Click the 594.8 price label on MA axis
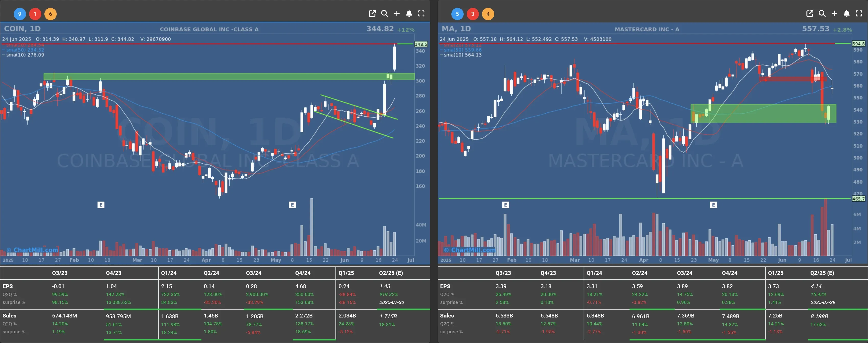This screenshot has width=868, height=343. click(x=858, y=44)
